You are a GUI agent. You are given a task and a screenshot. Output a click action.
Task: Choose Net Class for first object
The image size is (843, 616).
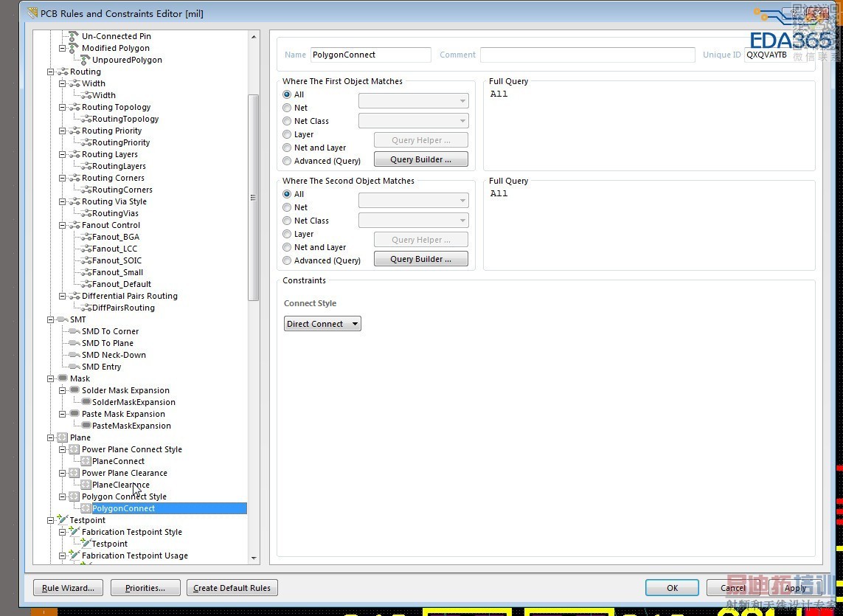pyautogui.click(x=287, y=121)
